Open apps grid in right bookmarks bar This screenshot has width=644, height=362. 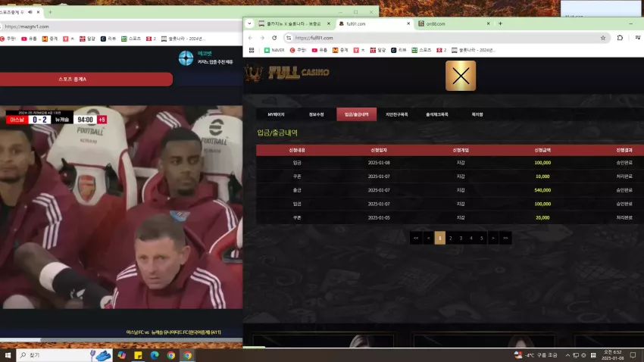(x=252, y=50)
